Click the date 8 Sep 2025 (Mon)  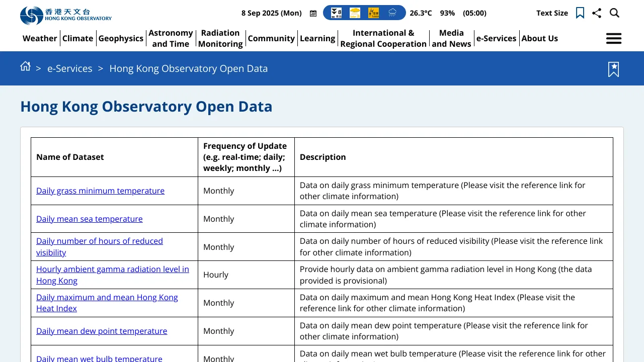[272, 13]
